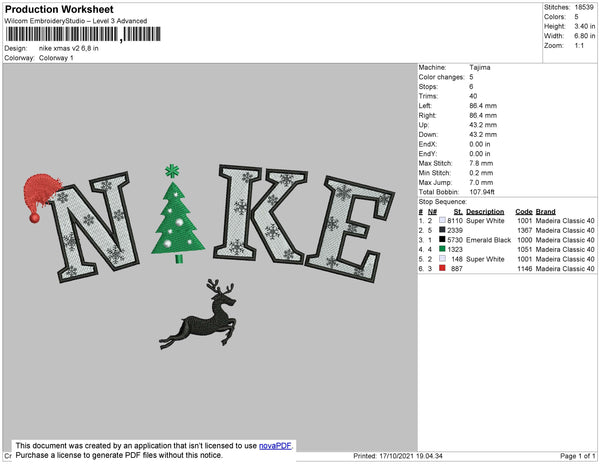Select the Emerald Black color swatch

pyautogui.click(x=442, y=239)
